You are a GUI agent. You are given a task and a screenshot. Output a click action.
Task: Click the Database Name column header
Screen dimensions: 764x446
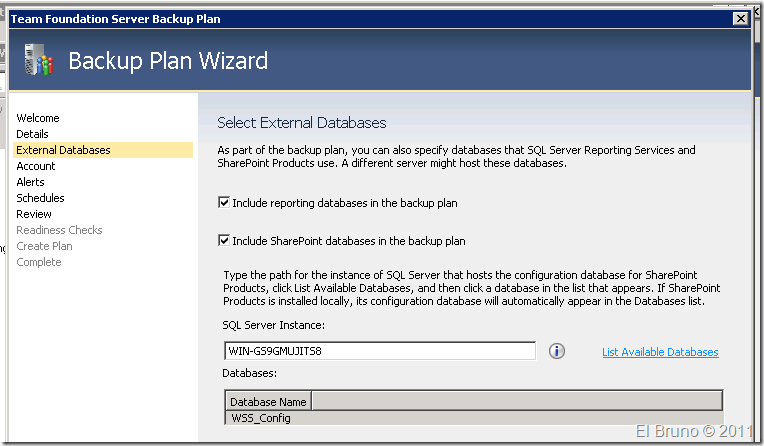pos(268,402)
